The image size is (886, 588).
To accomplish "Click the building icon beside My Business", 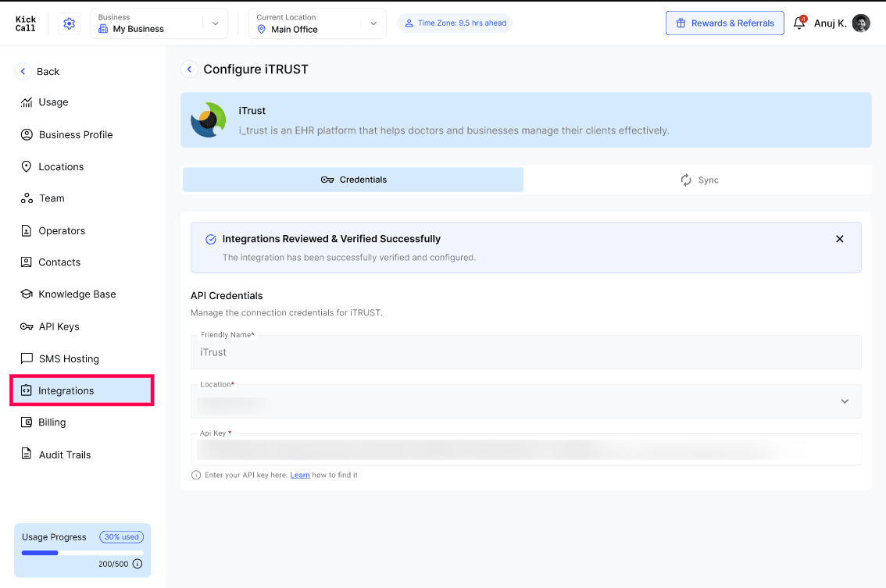I will (103, 29).
